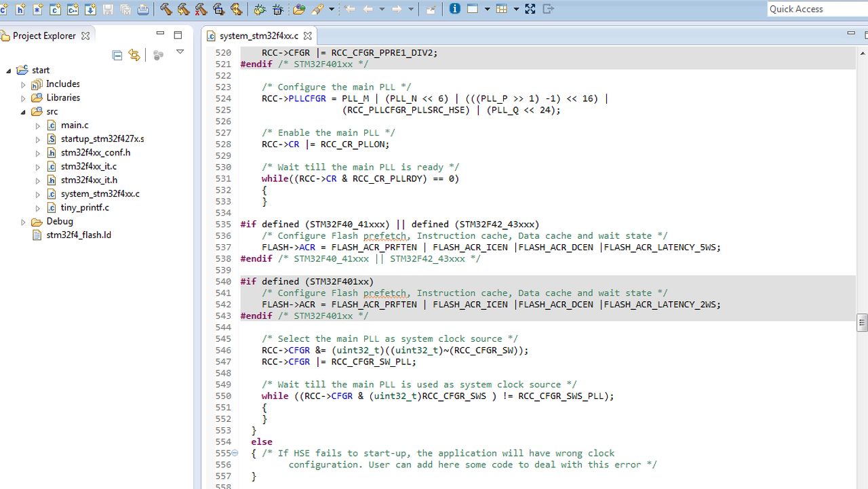868x489 pixels.
Task: Click the four-arrows maximize icon in toolbar
Action: pyautogui.click(x=530, y=9)
